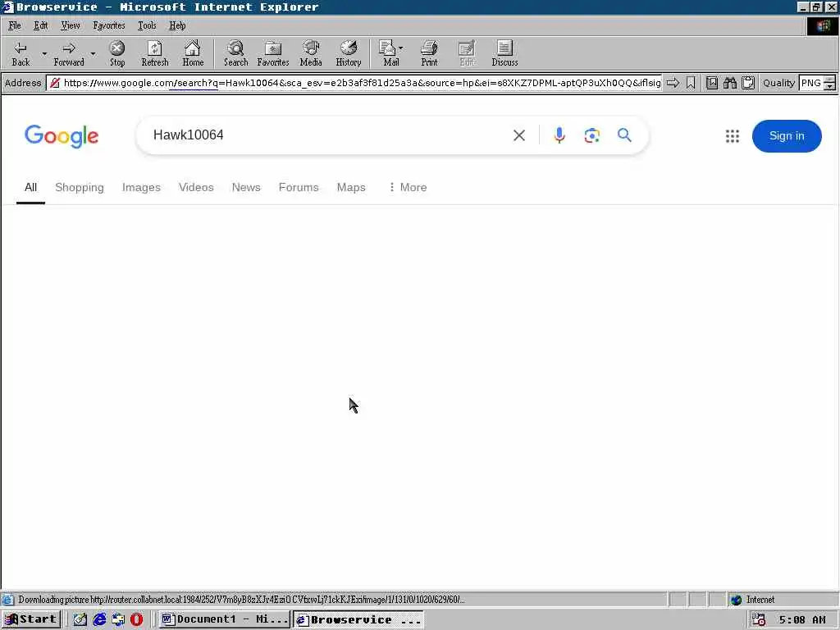The image size is (840, 630).
Task: Switch to the Maps results tab
Action: [x=351, y=188]
